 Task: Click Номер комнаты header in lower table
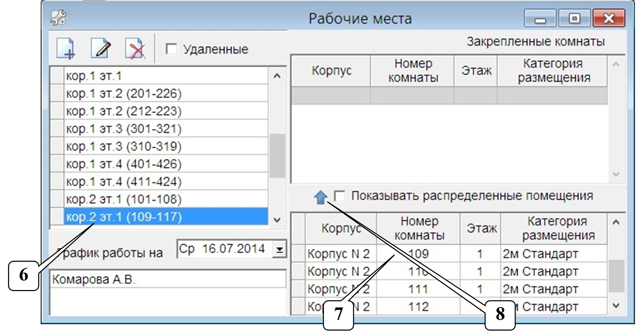tap(419, 228)
